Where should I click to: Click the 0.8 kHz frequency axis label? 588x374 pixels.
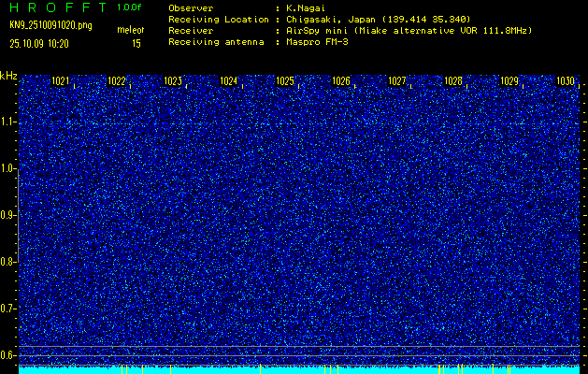(x=8, y=262)
